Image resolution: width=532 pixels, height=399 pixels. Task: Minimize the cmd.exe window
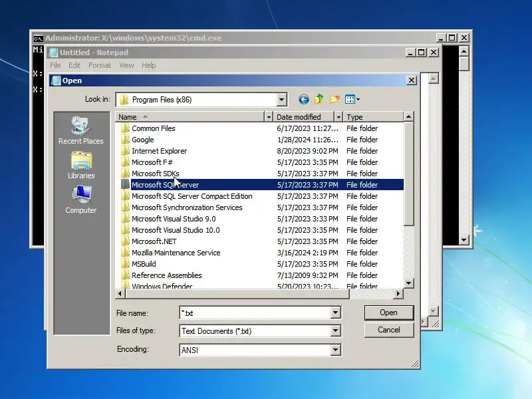pyautogui.click(x=440, y=38)
